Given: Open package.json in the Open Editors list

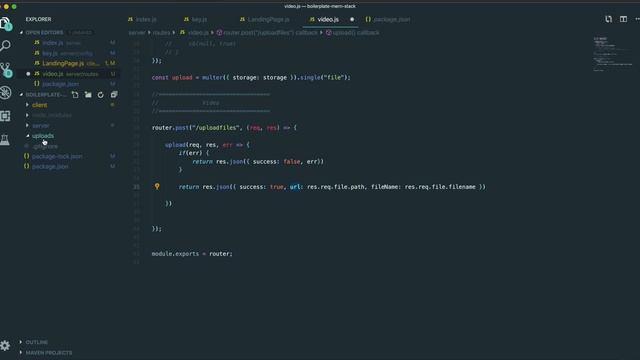Looking at the screenshot, I should (x=60, y=84).
